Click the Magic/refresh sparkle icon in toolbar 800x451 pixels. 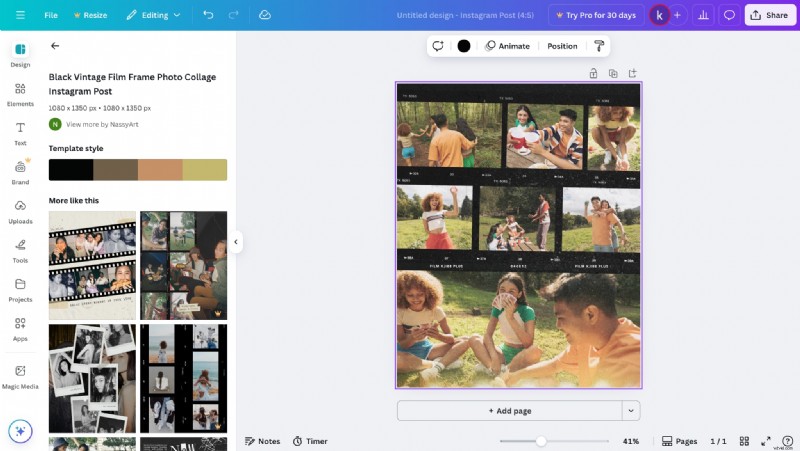[x=438, y=46]
